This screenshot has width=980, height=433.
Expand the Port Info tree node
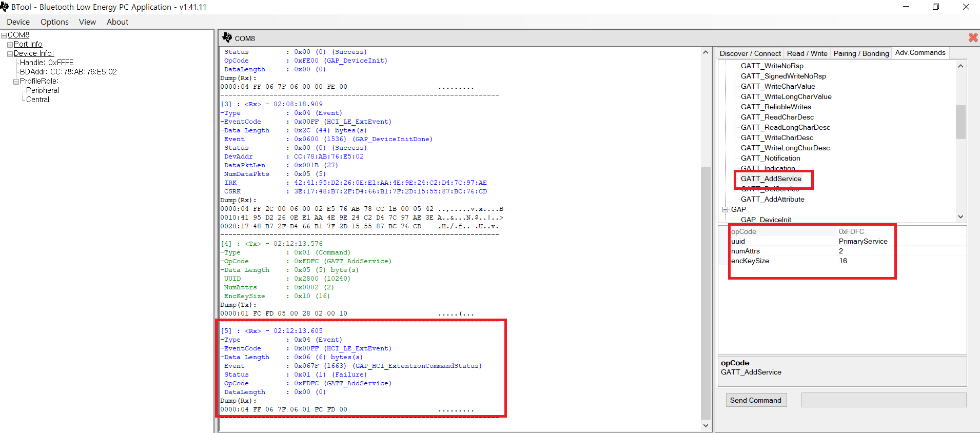coord(10,44)
